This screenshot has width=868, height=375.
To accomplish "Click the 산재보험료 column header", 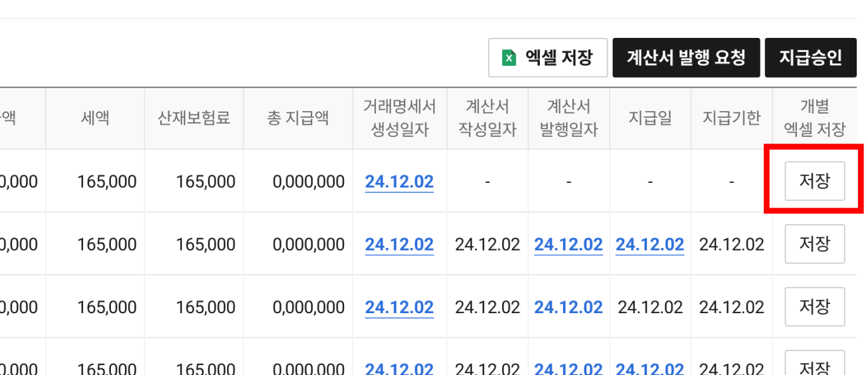I will pos(194,118).
